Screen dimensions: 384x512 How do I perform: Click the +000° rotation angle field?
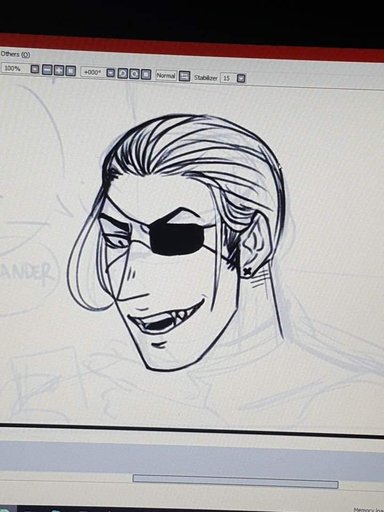click(93, 72)
